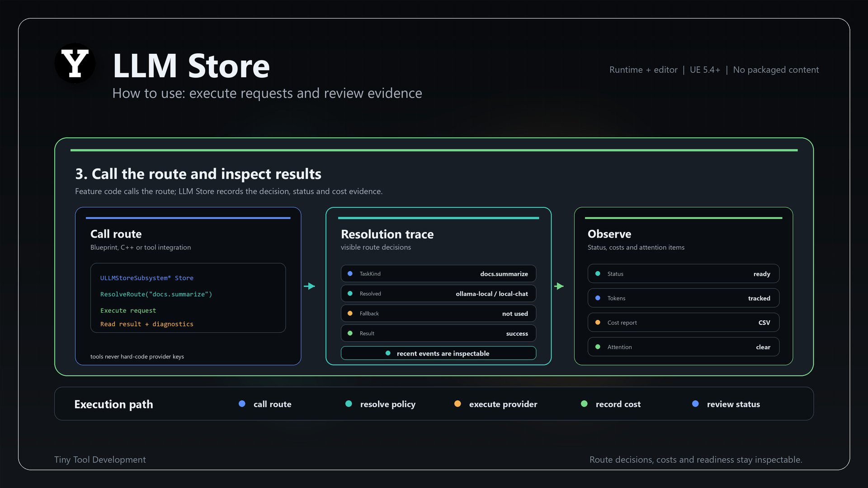Click the teal dot in Resolved row
The image size is (868, 488).
click(x=350, y=294)
